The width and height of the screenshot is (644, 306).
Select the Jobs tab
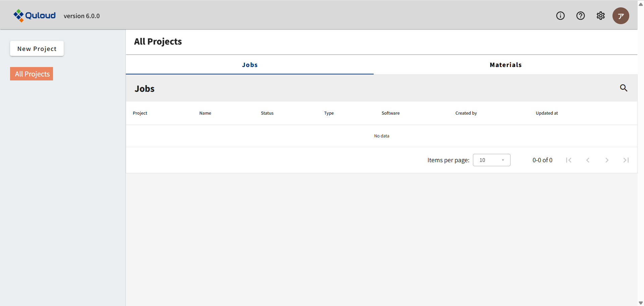tap(250, 65)
